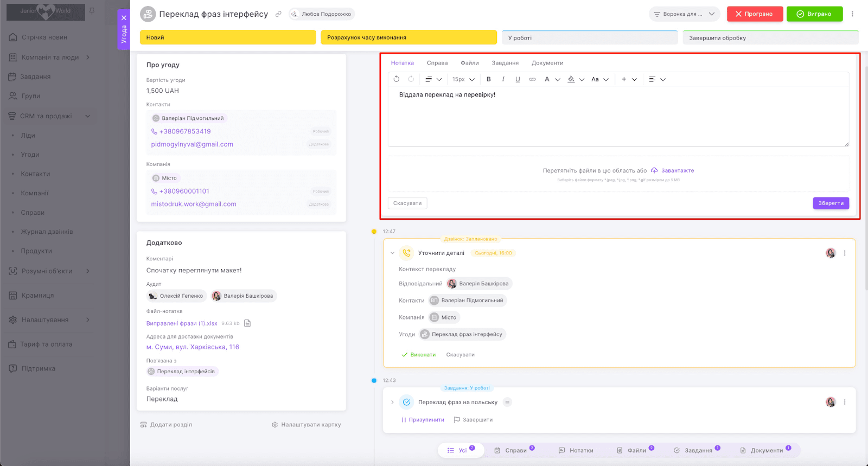Image resolution: width=868 pixels, height=466 pixels.
Task: Filter the timeline by bottom Документи
Action: coord(765,450)
